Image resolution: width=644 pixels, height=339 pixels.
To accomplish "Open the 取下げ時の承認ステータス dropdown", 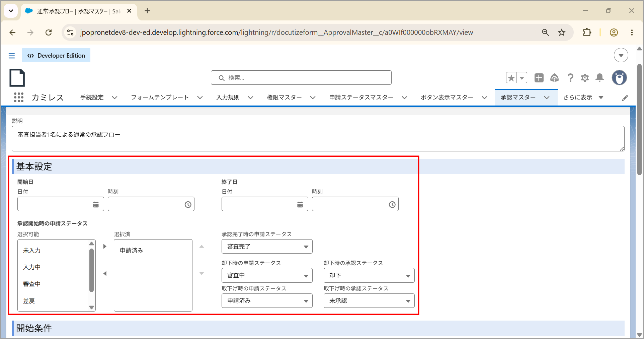I will coord(369,301).
